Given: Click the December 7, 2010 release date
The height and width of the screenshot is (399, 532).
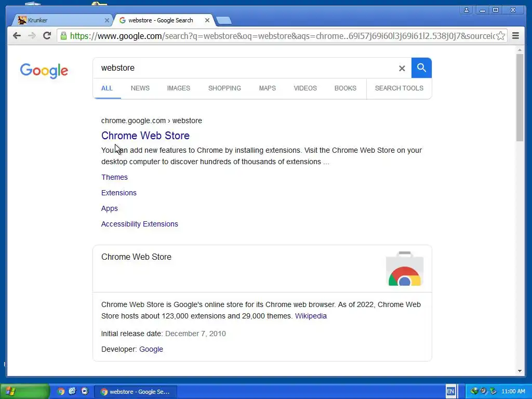Looking at the screenshot, I should [195, 334].
